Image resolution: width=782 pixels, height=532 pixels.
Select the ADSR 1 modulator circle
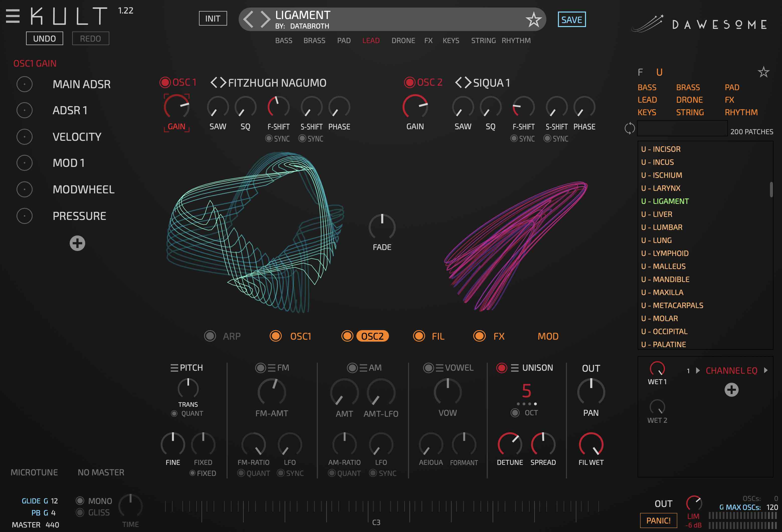click(x=25, y=110)
